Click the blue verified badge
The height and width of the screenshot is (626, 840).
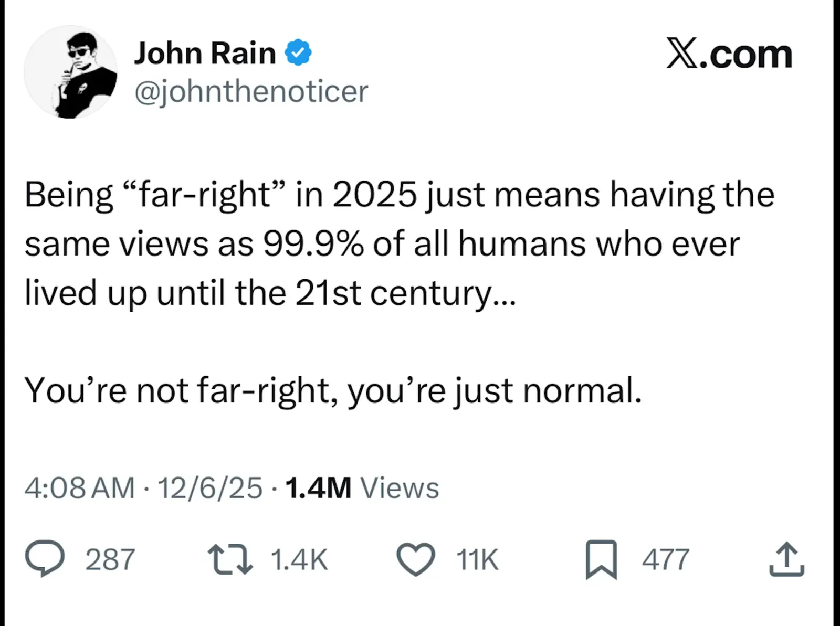[x=298, y=52]
